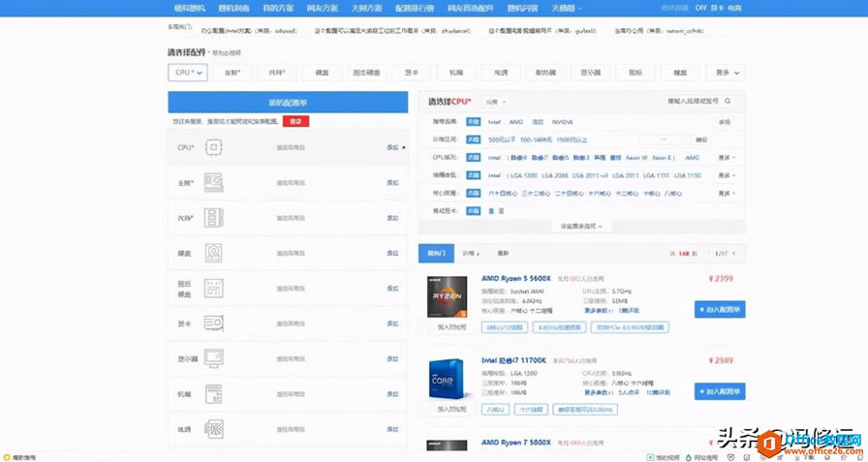Screen dimensions: 868x462
Task: Add AMD Ryzen 5 5600X to configuration
Action: tap(720, 309)
